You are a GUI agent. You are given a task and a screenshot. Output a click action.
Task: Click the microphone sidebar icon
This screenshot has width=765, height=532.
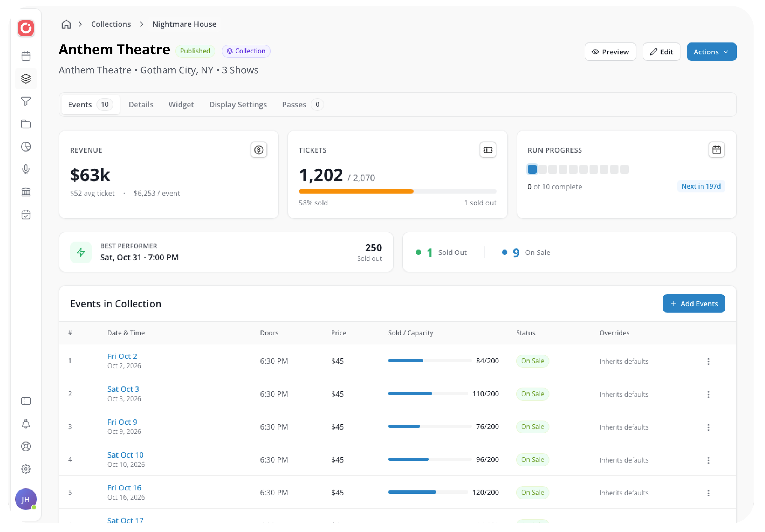[26, 169]
